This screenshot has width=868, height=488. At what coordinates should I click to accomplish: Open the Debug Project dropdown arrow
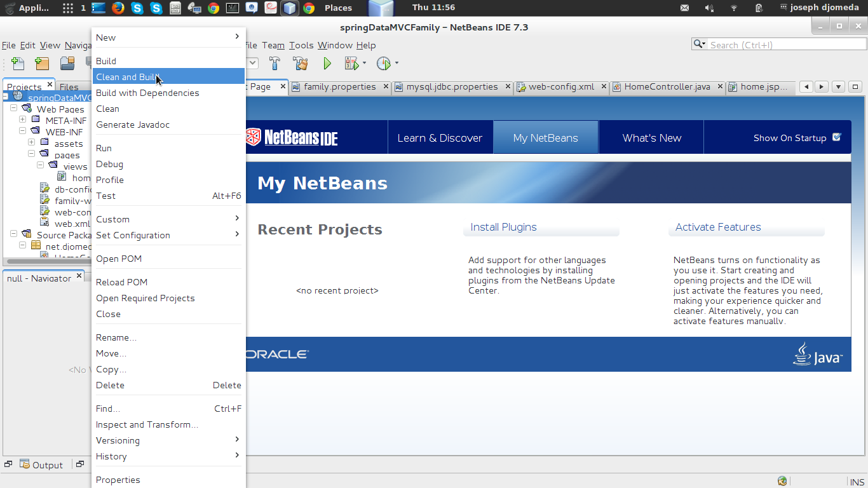(364, 64)
